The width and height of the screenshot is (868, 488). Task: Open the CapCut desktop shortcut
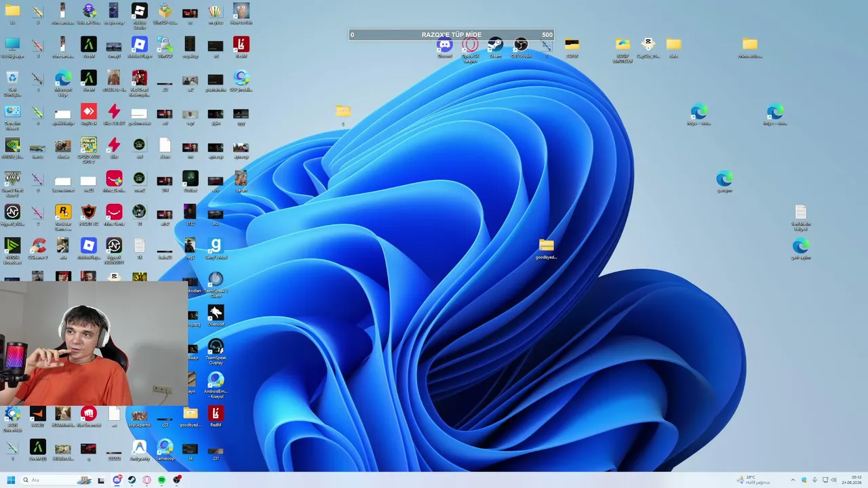coord(648,48)
